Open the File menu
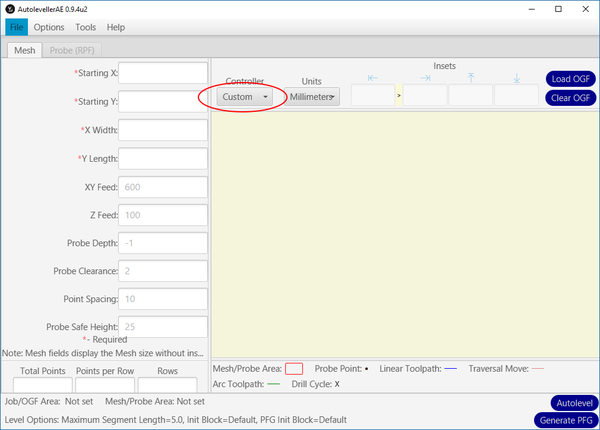Image resolution: width=600 pixels, height=430 pixels. [x=17, y=27]
